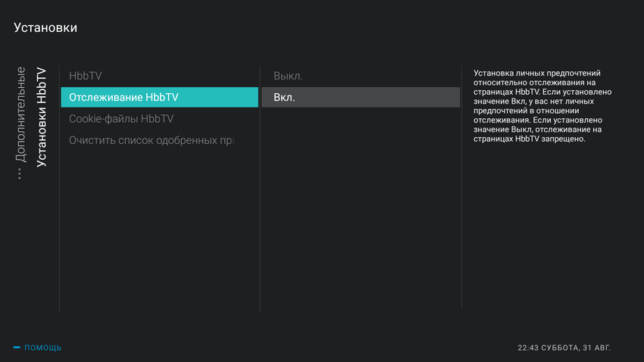
Task: Click the vertical Установки HbbTV breadcrumb label
Action: tap(41, 117)
